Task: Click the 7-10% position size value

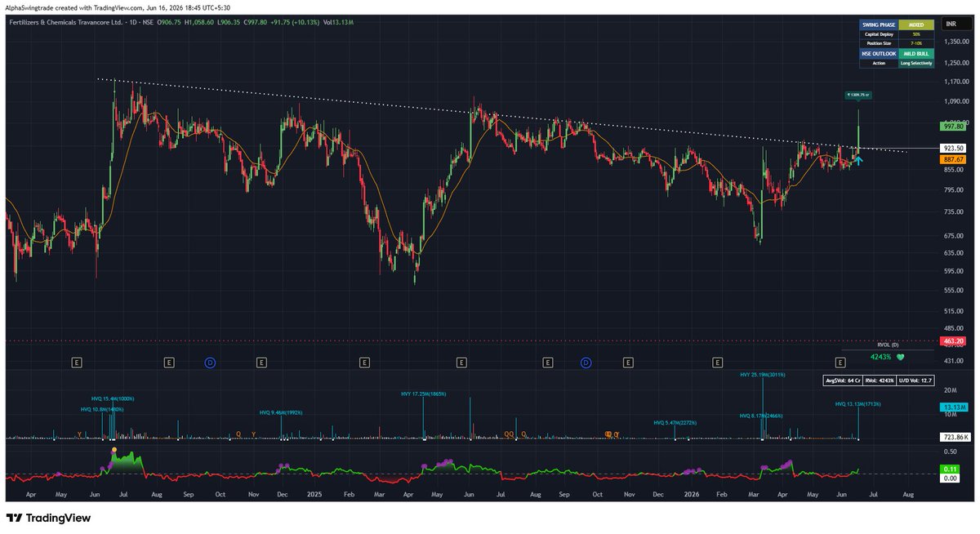Action: [915, 43]
